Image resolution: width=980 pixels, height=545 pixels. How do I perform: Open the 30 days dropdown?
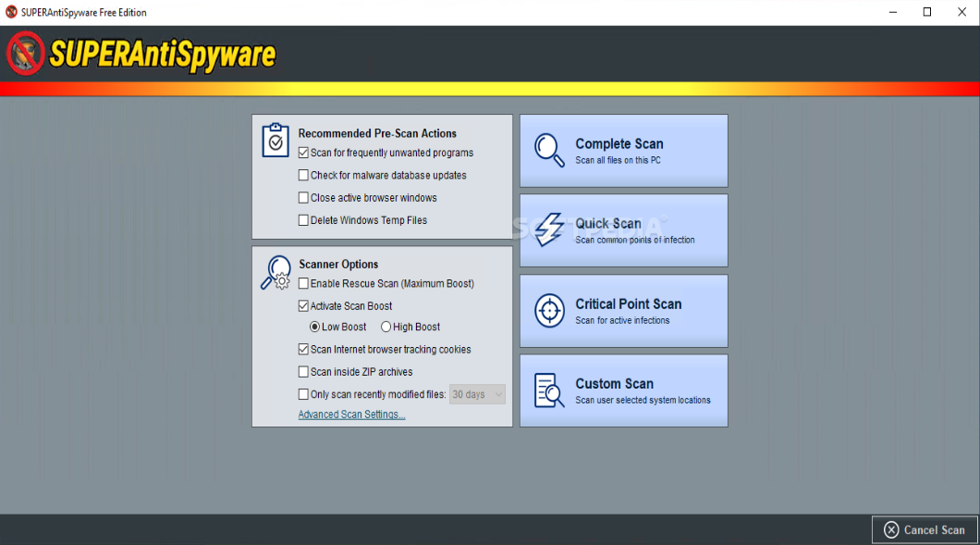pyautogui.click(x=477, y=394)
